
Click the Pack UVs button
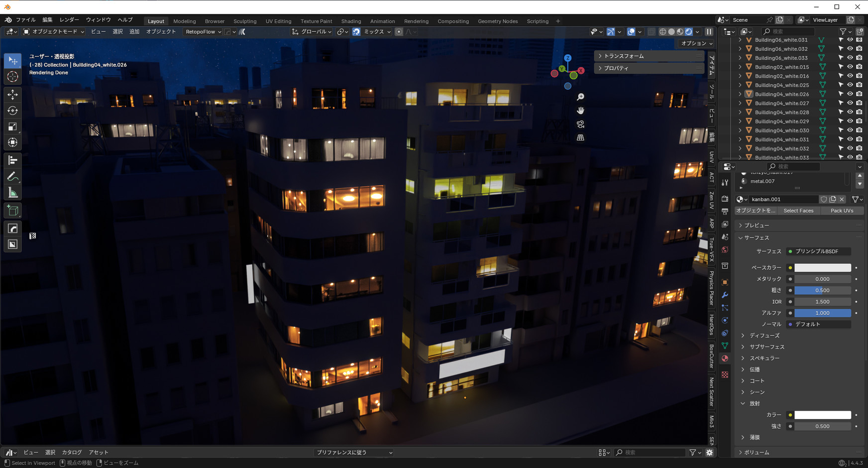pyautogui.click(x=842, y=211)
